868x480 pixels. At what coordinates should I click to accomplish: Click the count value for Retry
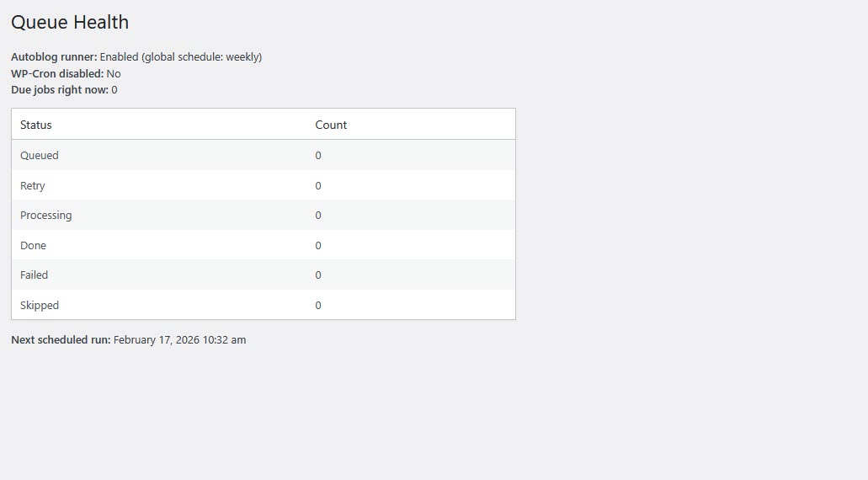(x=318, y=186)
